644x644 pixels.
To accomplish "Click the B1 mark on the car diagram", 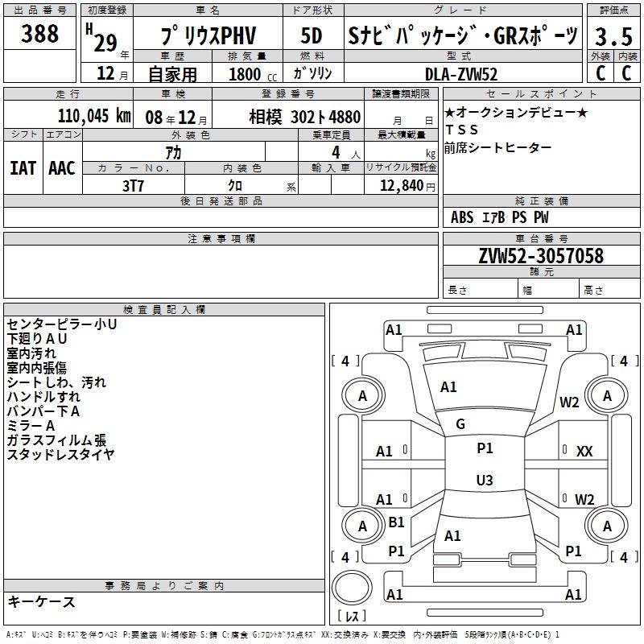I will click(396, 522).
